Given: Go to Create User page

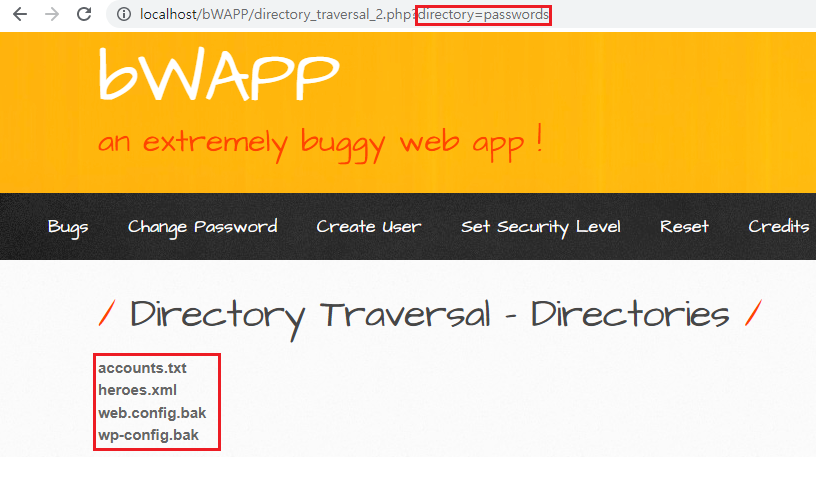Looking at the screenshot, I should tap(368, 226).
